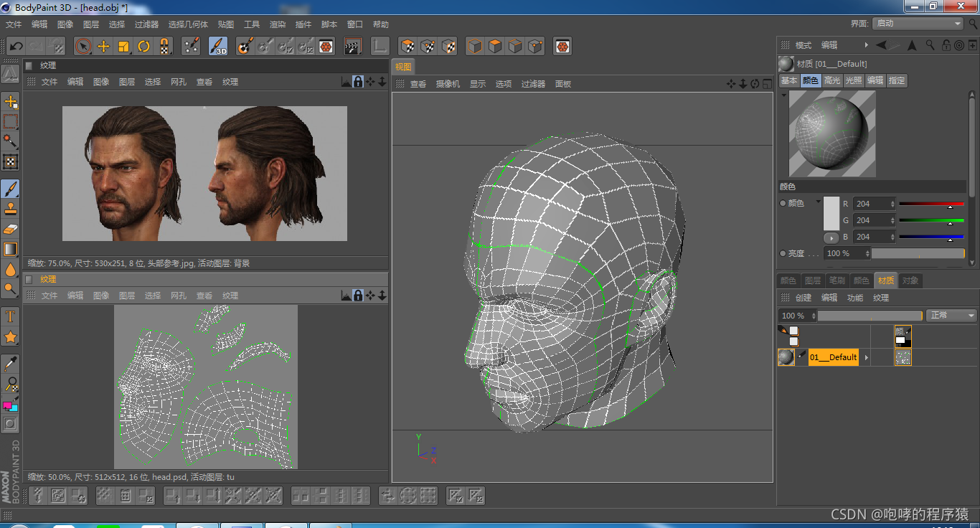Toggle the lock icon in the reference texture panel
Viewport: 980px width, 528px height.
(358, 82)
